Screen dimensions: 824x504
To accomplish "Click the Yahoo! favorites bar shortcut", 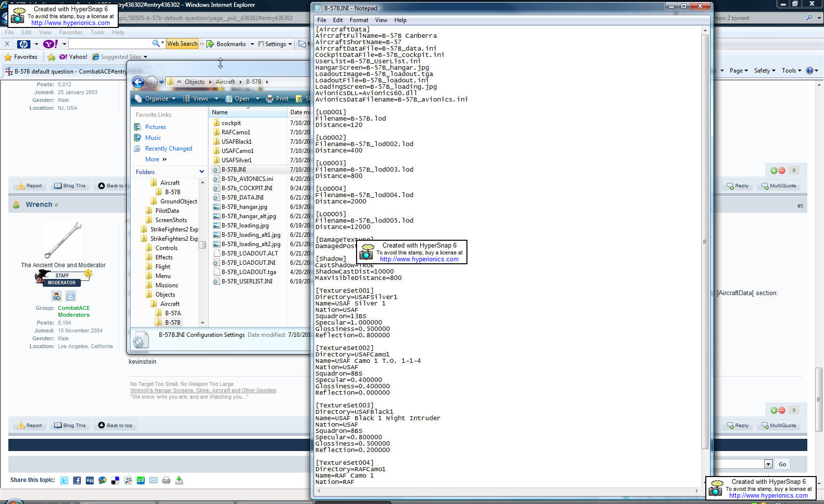I will point(73,57).
